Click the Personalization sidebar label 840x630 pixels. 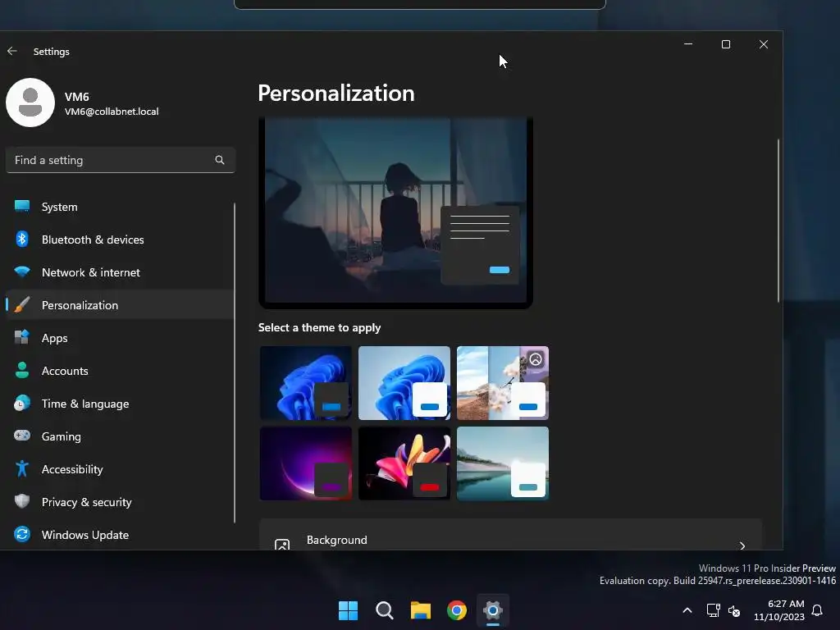(80, 305)
